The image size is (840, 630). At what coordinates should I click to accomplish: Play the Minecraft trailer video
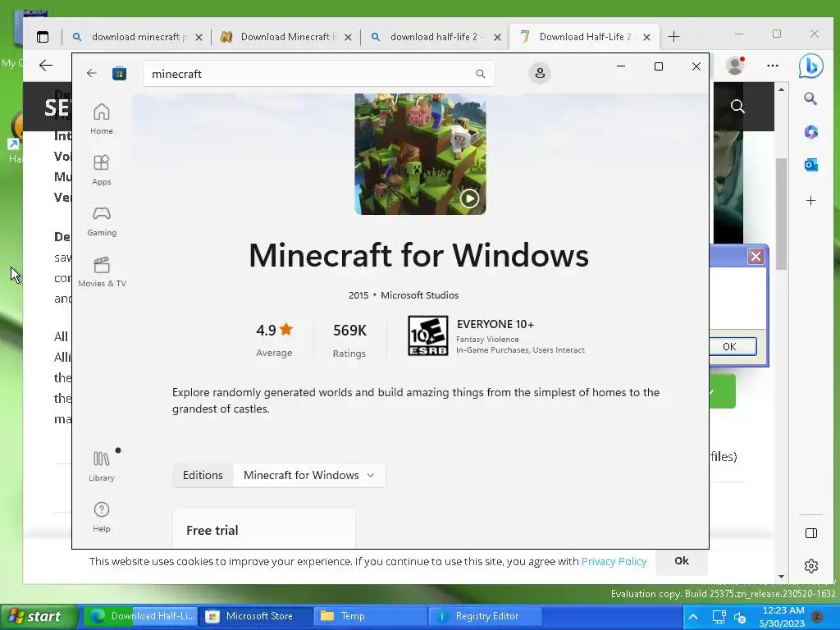[469, 199]
